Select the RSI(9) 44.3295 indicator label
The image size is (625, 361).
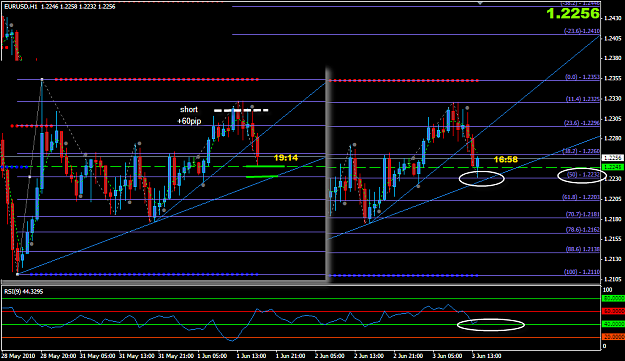tap(24, 292)
